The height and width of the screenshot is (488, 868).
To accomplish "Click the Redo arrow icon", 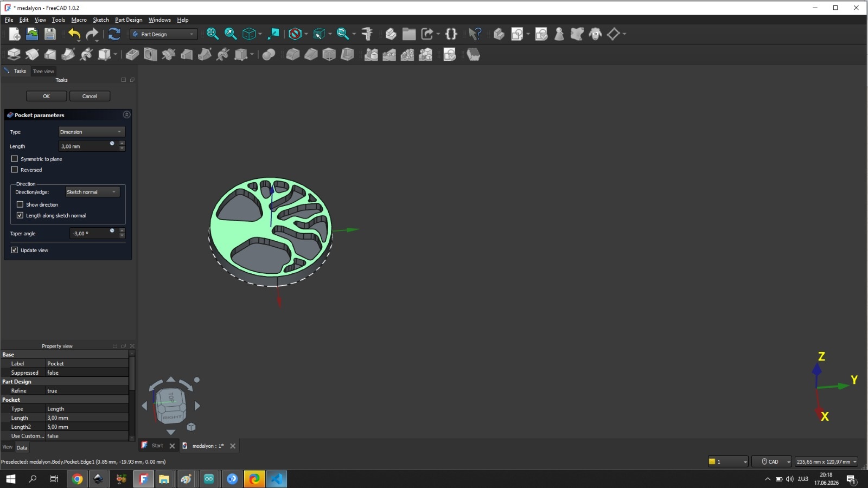I will click(x=92, y=34).
